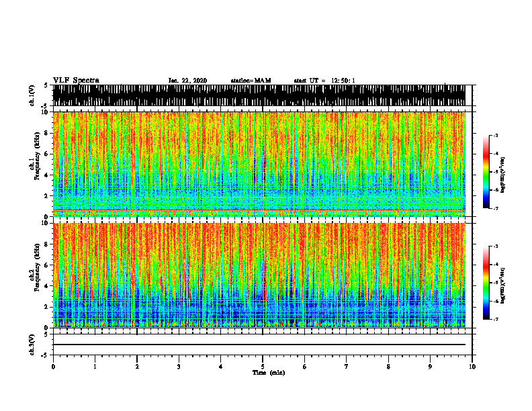
Task: Click time axis tick label '9'
Action: coord(430,367)
